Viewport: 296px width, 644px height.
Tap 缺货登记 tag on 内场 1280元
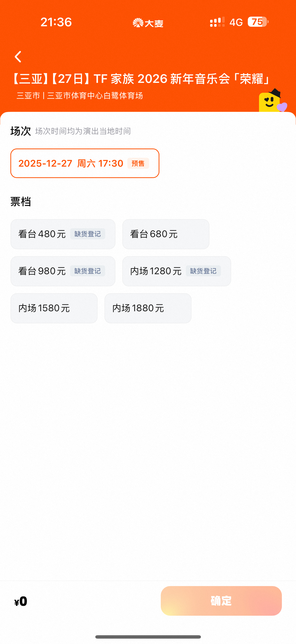point(203,271)
